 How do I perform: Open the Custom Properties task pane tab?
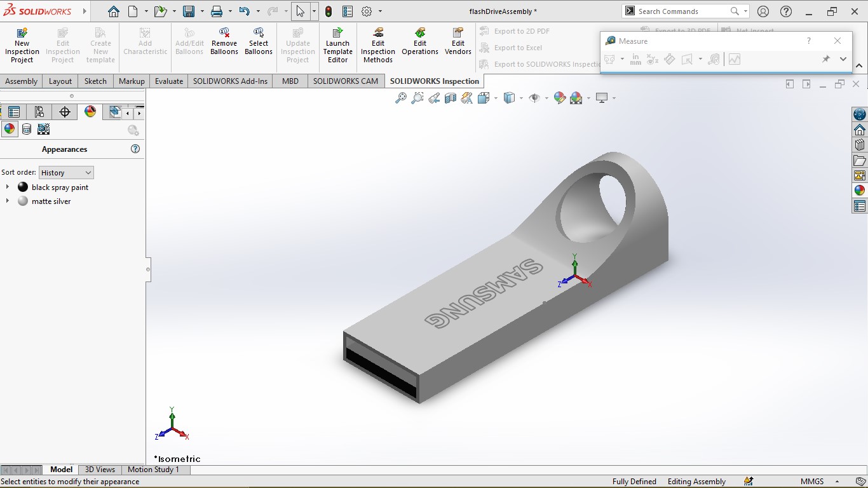coord(860,206)
